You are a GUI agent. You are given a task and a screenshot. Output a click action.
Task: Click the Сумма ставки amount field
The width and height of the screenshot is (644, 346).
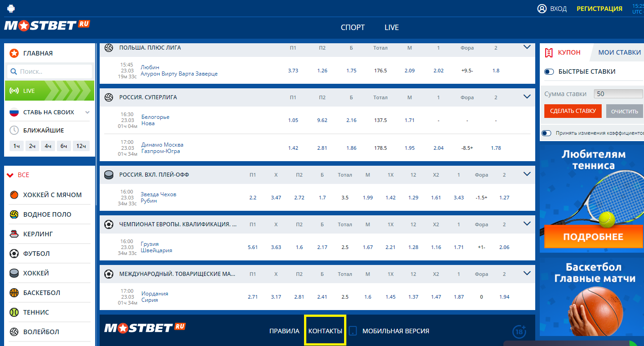pyautogui.click(x=618, y=94)
